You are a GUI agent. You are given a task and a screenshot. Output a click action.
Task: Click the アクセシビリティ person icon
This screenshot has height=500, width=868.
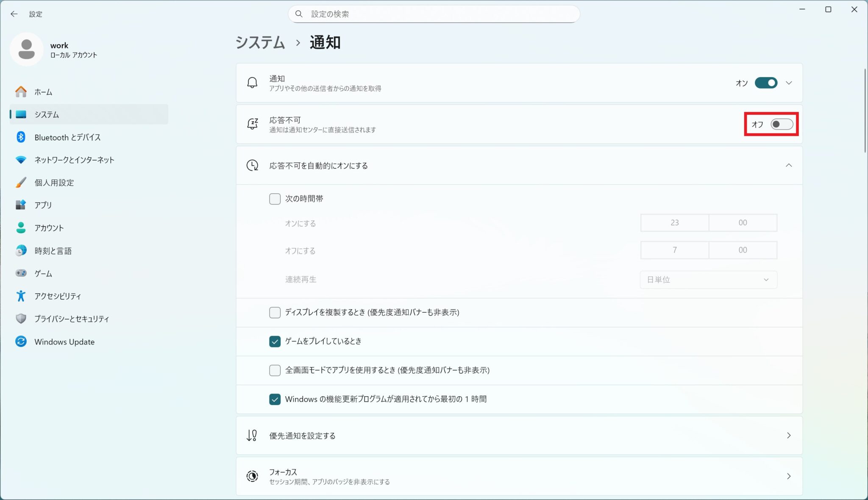[21, 296]
